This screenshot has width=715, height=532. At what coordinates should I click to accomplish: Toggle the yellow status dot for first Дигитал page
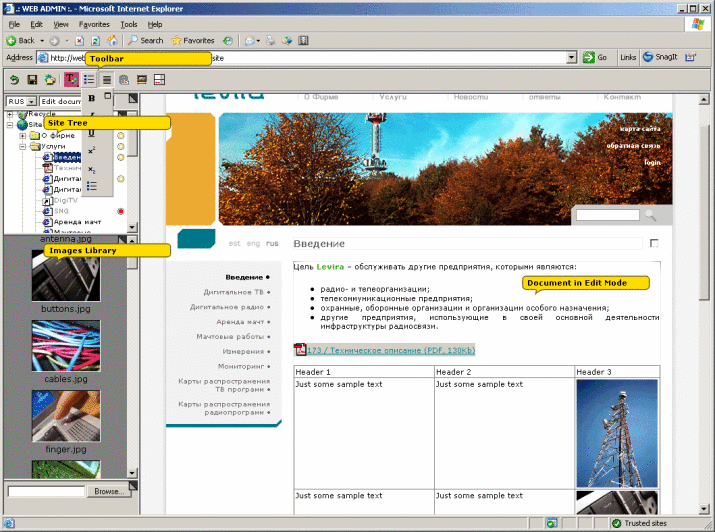click(121, 179)
